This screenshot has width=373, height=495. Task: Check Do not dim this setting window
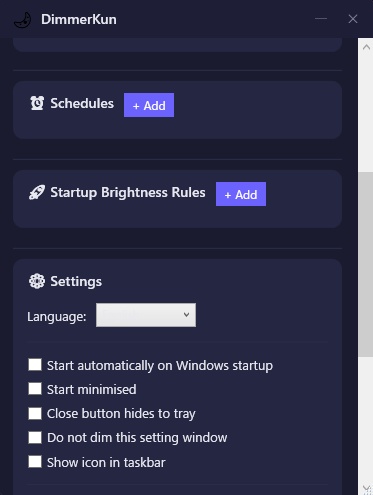coord(35,437)
